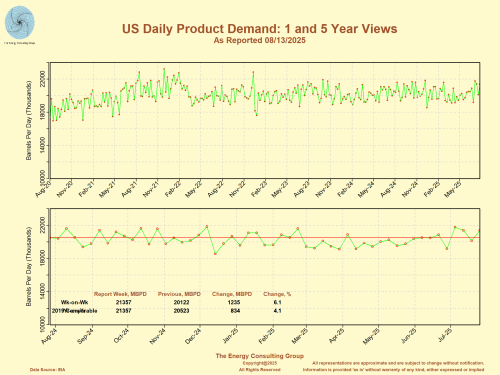
Task: Click the Wk-on-Wk change value 1235
Action: point(234,302)
